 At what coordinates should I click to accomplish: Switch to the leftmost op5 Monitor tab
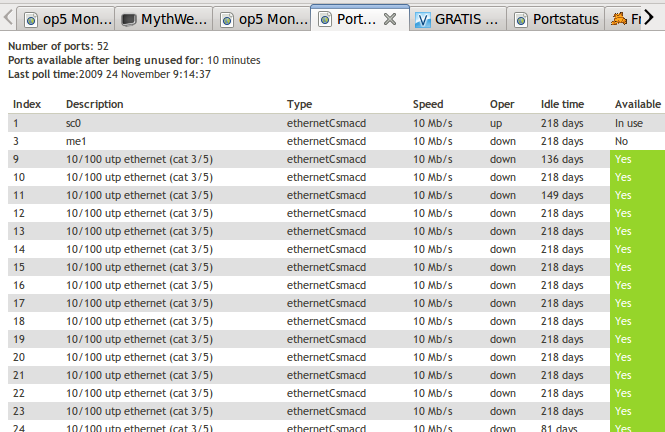coord(68,19)
